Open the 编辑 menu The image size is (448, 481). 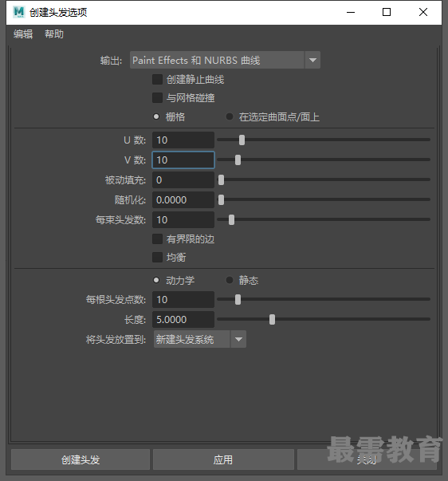pyautogui.click(x=23, y=34)
